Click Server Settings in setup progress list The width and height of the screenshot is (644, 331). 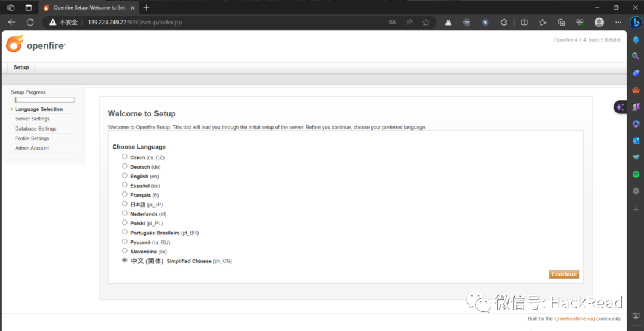32,119
